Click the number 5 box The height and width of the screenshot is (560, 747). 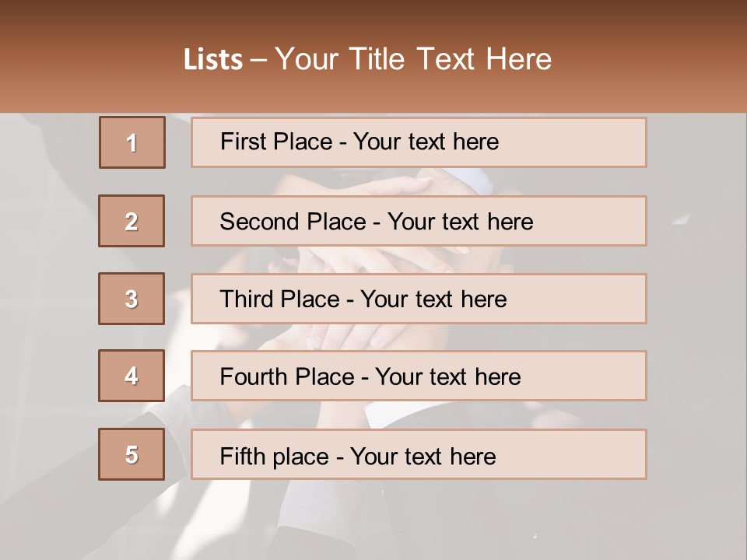click(132, 454)
